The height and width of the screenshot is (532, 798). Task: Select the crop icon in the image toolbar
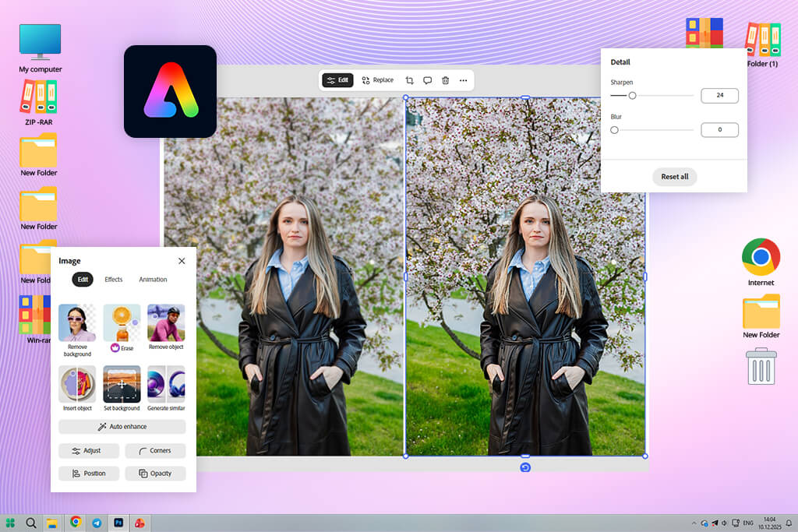coord(410,80)
